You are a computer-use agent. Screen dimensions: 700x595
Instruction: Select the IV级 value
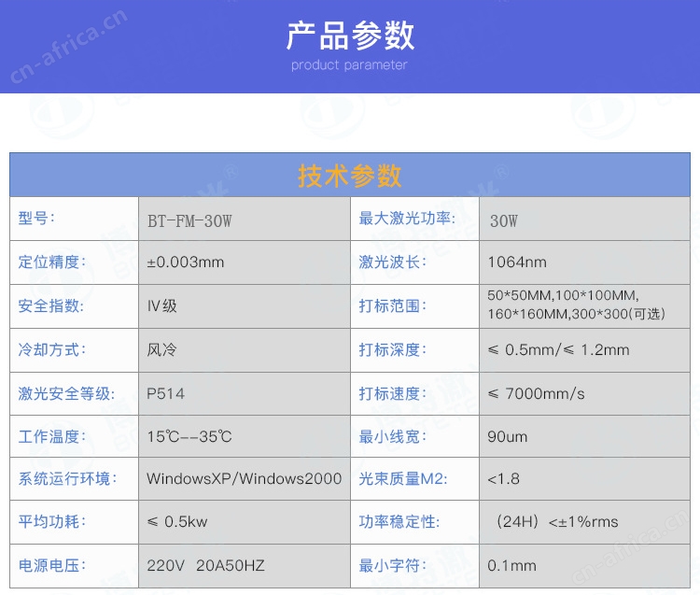click(162, 306)
